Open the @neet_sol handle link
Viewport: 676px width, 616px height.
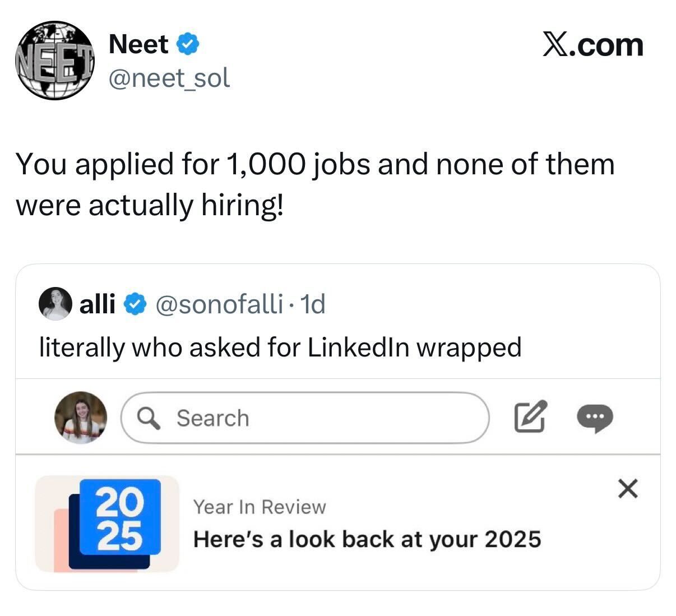(169, 78)
